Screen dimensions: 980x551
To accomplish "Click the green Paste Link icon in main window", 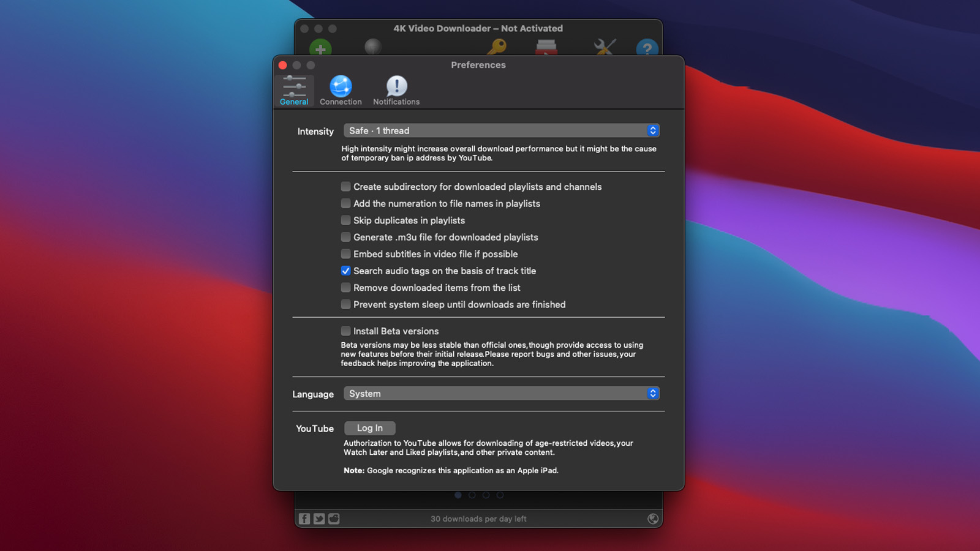I will [320, 47].
